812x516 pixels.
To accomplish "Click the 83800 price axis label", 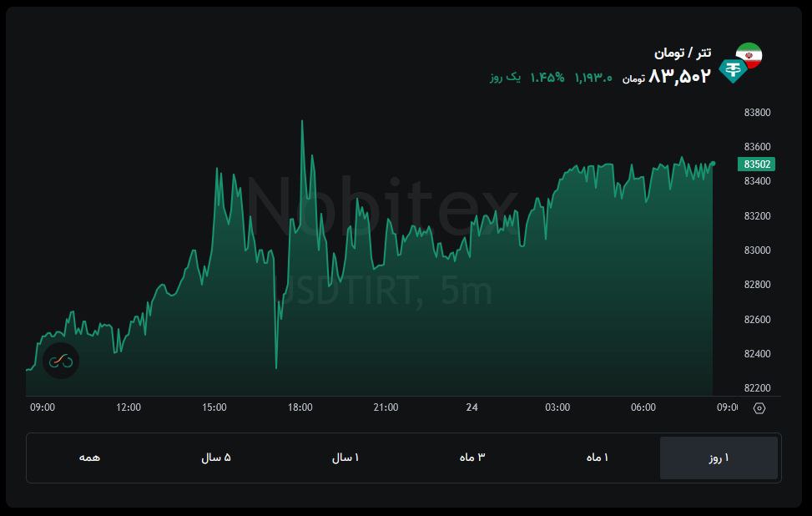I will click(757, 113).
